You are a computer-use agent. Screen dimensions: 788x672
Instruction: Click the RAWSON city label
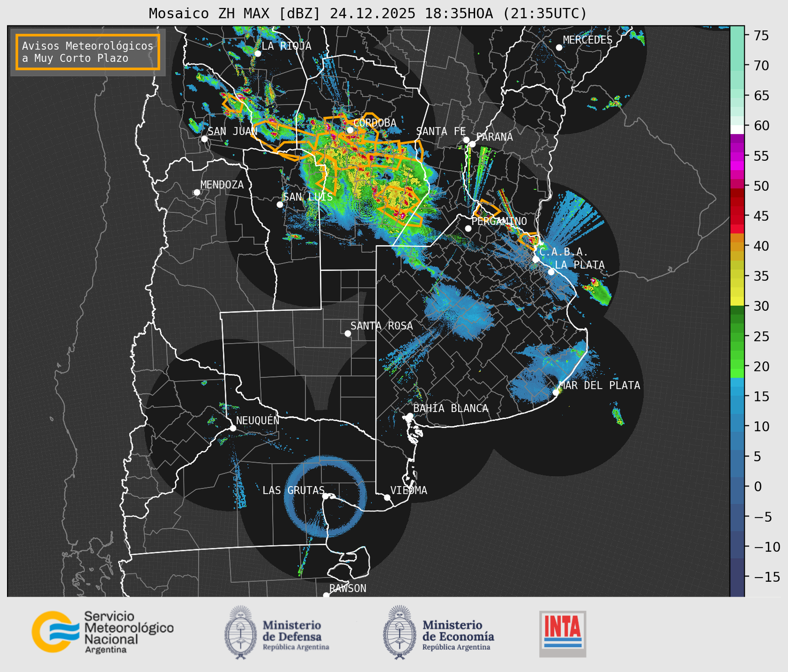(348, 589)
